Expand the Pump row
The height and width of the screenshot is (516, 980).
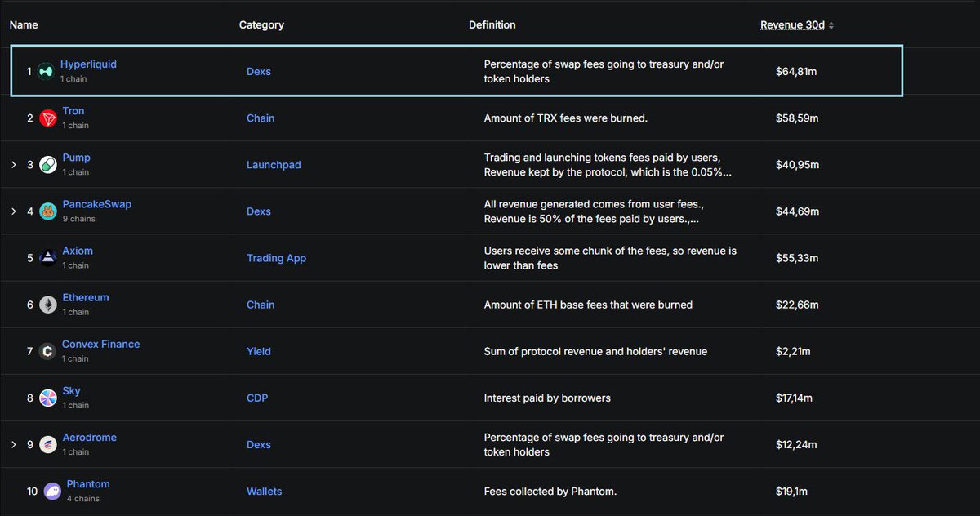13,165
